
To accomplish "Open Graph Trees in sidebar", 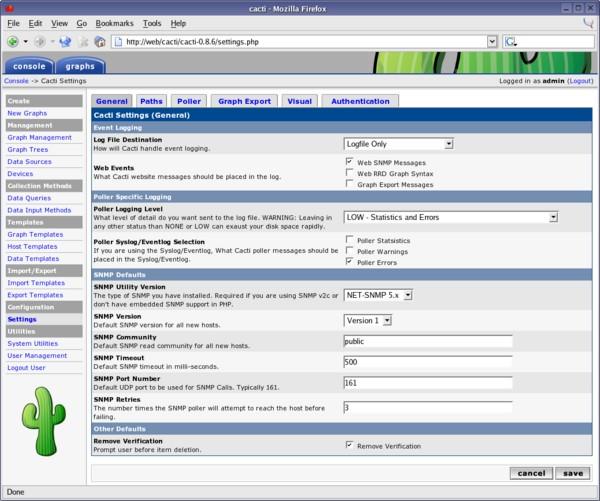I will (28, 150).
